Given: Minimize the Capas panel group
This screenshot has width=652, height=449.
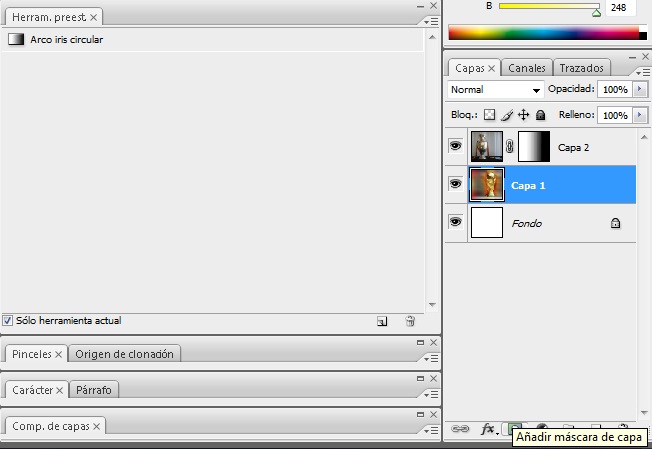Looking at the screenshot, I should tap(632, 57).
